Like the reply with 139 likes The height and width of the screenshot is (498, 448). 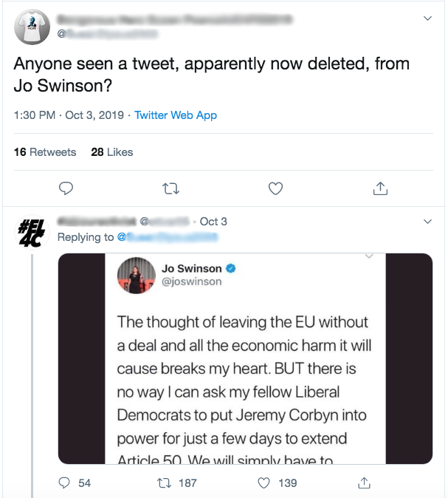265,482
